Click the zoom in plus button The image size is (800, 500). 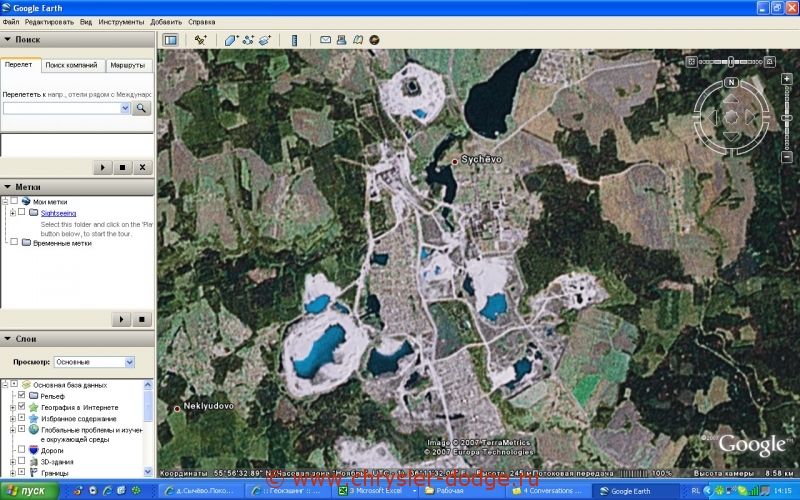click(787, 79)
